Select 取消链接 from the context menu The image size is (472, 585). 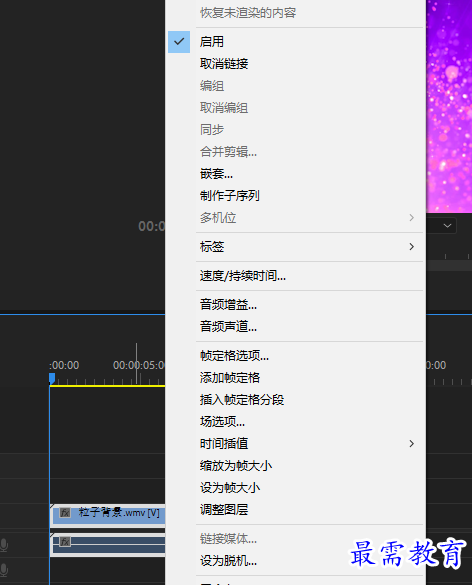pyautogui.click(x=295, y=64)
